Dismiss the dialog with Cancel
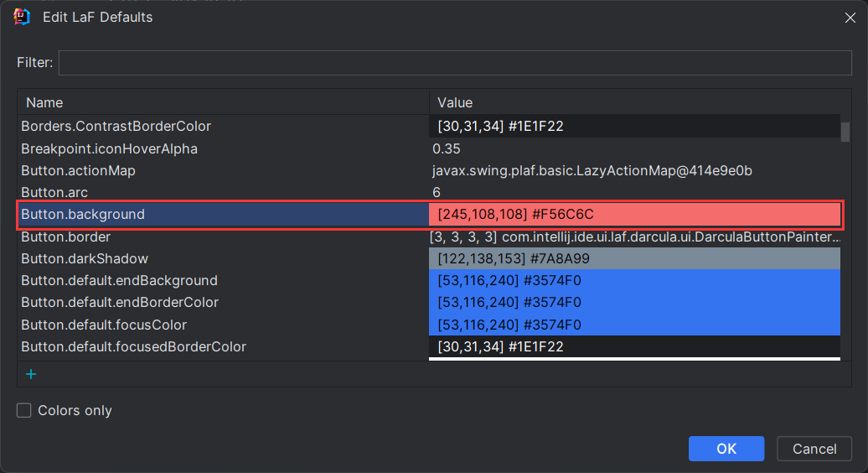This screenshot has height=473, width=868. click(x=814, y=449)
